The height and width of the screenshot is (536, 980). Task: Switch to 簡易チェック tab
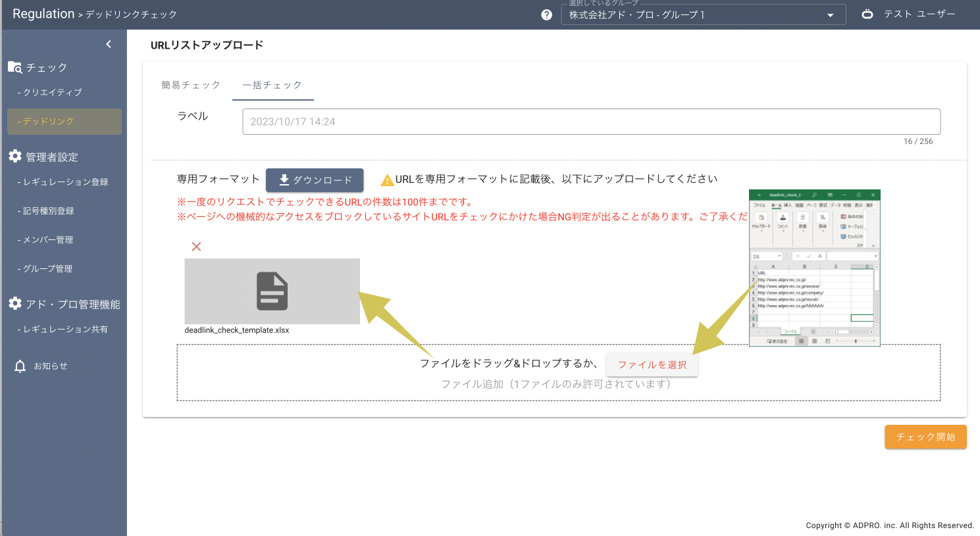[x=191, y=85]
